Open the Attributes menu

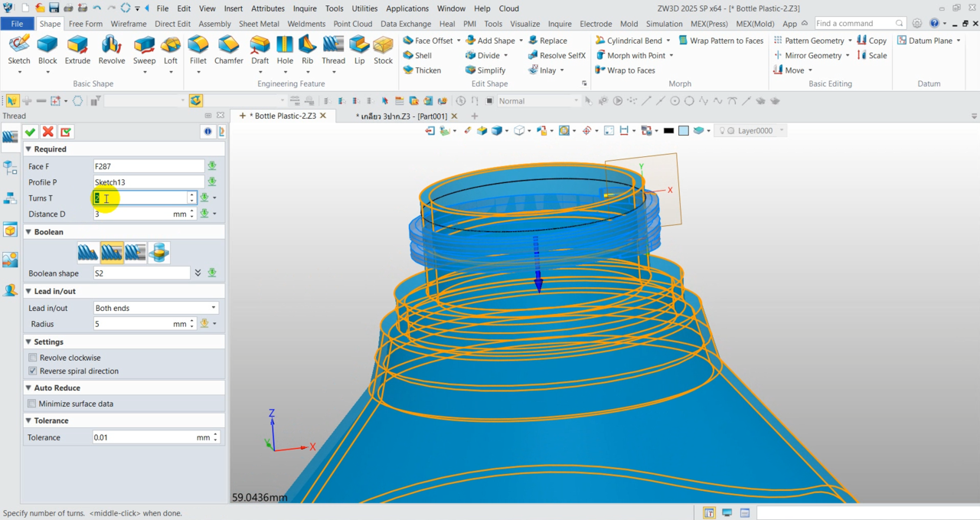click(x=268, y=8)
